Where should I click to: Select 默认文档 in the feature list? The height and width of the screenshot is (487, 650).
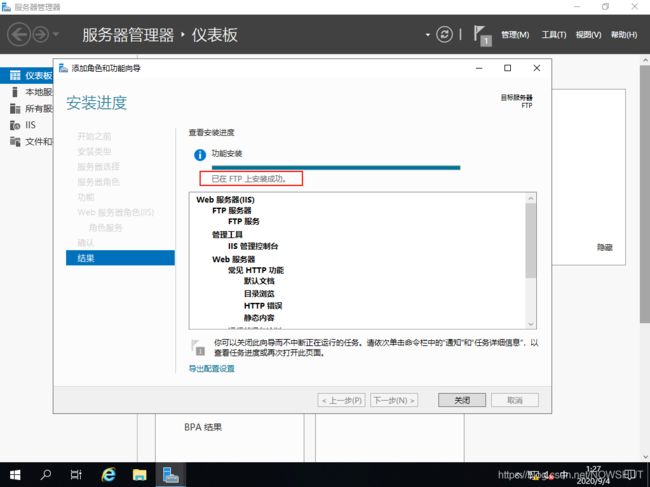(x=259, y=281)
